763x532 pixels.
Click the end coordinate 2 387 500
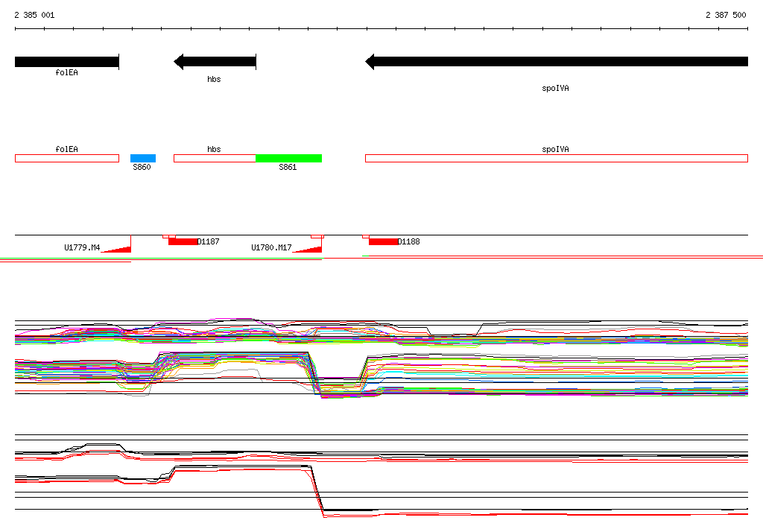(726, 15)
